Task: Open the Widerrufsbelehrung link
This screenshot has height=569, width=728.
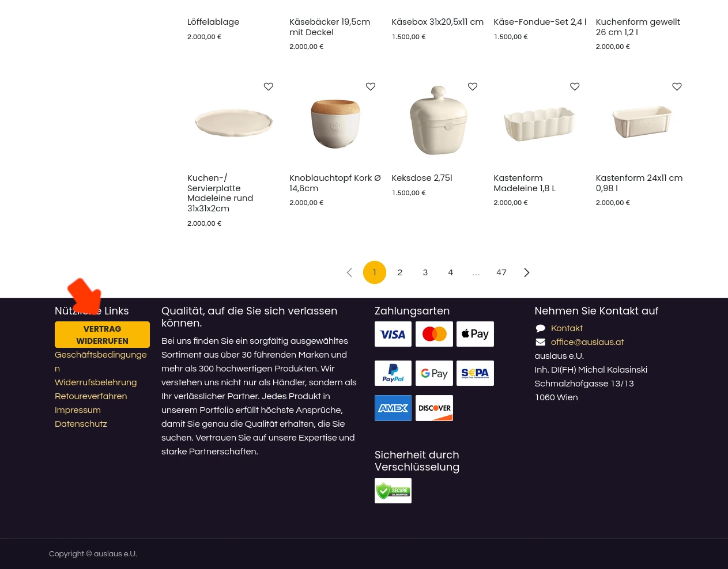Action: pyautogui.click(x=96, y=382)
